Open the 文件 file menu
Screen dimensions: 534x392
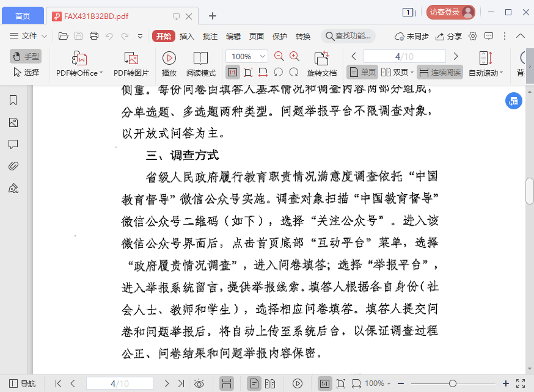point(24,36)
